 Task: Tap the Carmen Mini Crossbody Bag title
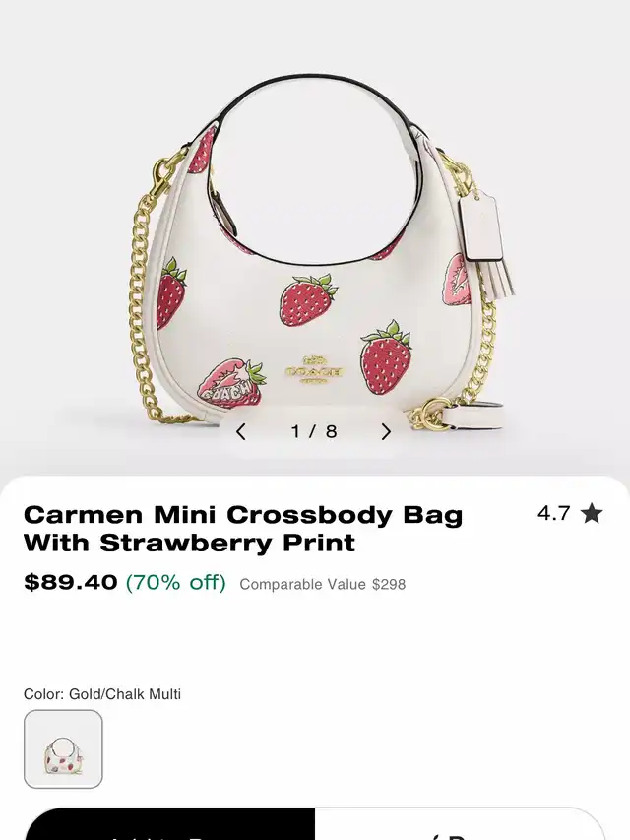tap(243, 529)
